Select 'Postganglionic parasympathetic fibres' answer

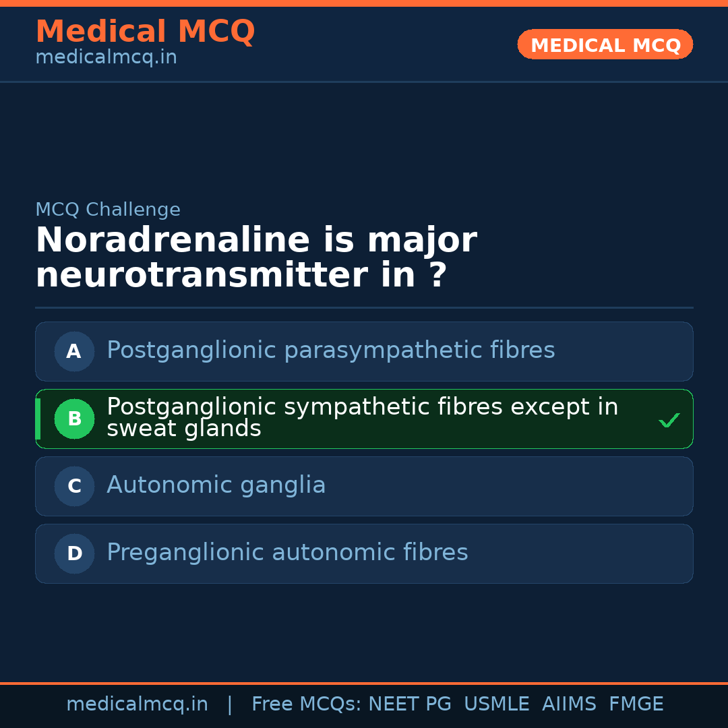click(330, 351)
